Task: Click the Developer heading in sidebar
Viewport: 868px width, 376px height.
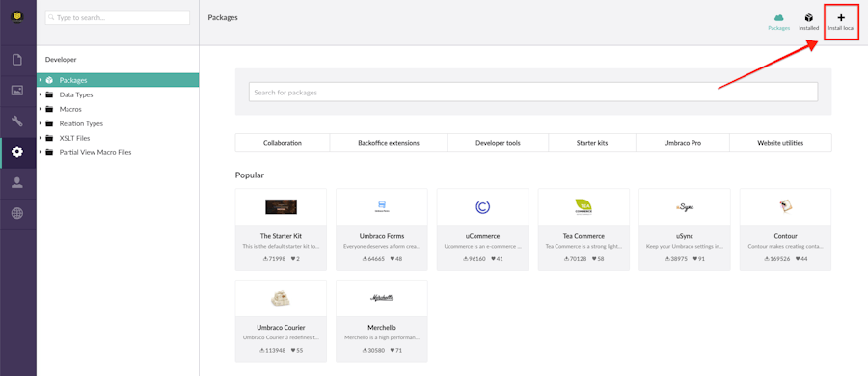Action: pyautogui.click(x=61, y=59)
